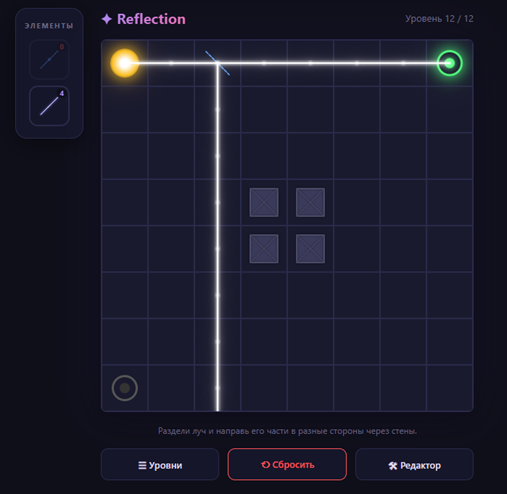Click the placed blue splitter on the beam
Screen dimensions: 507x494
(217, 63)
